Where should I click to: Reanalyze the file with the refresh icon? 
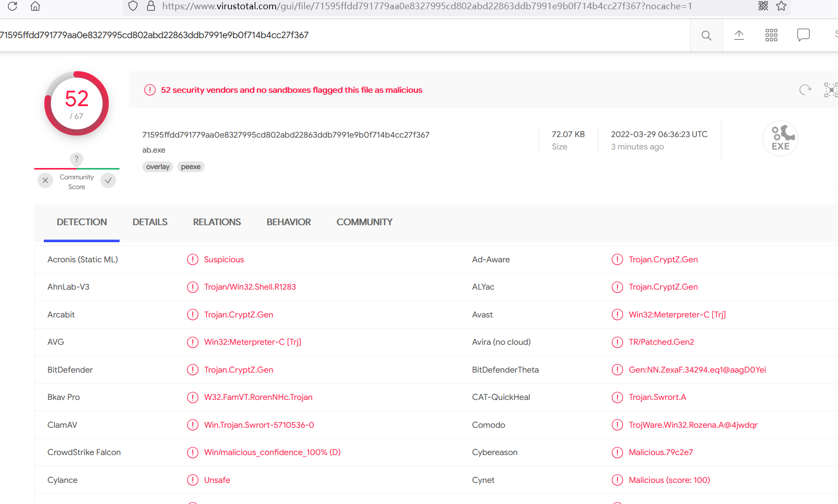805,90
